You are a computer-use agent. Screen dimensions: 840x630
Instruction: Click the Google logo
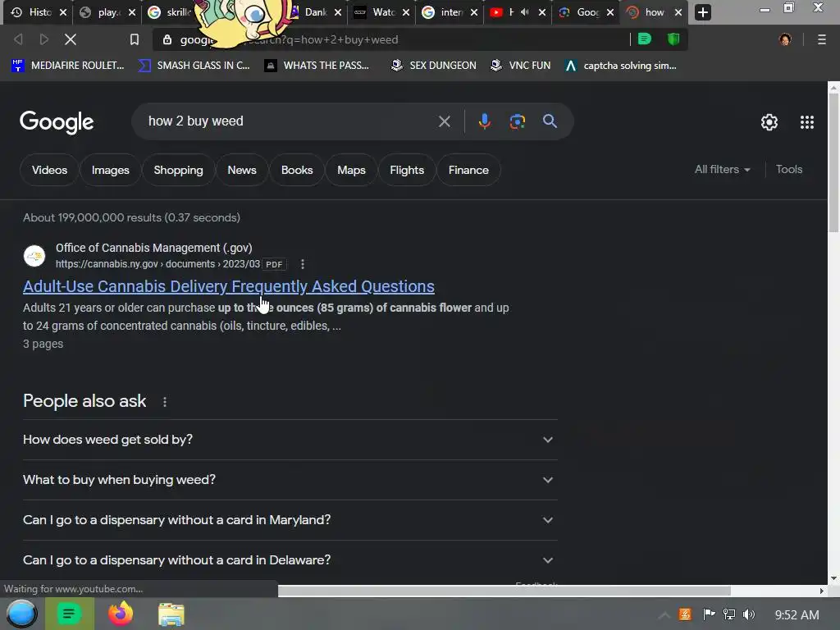coord(57,123)
